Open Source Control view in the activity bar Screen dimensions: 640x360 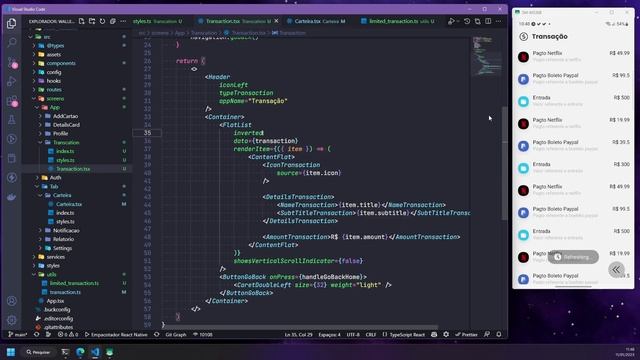click(x=12, y=62)
